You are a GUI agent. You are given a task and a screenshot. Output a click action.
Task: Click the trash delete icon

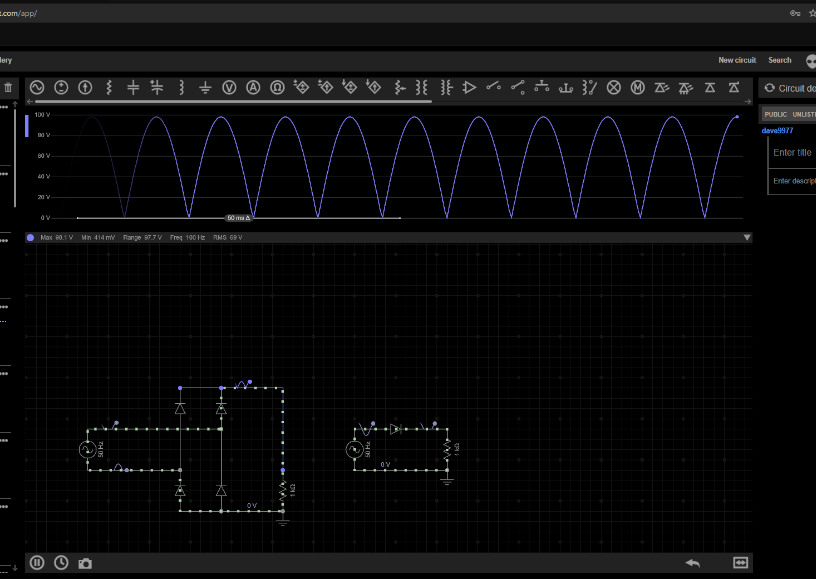tap(8, 88)
